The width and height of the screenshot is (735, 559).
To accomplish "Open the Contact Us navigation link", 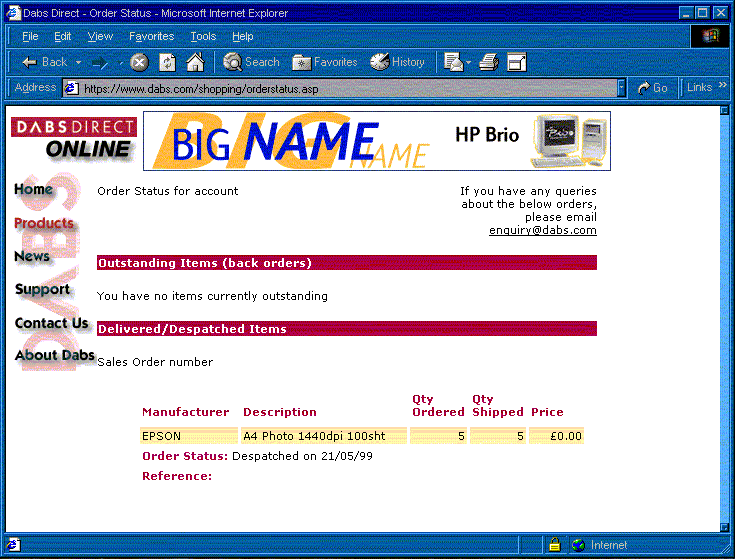I will (52, 323).
